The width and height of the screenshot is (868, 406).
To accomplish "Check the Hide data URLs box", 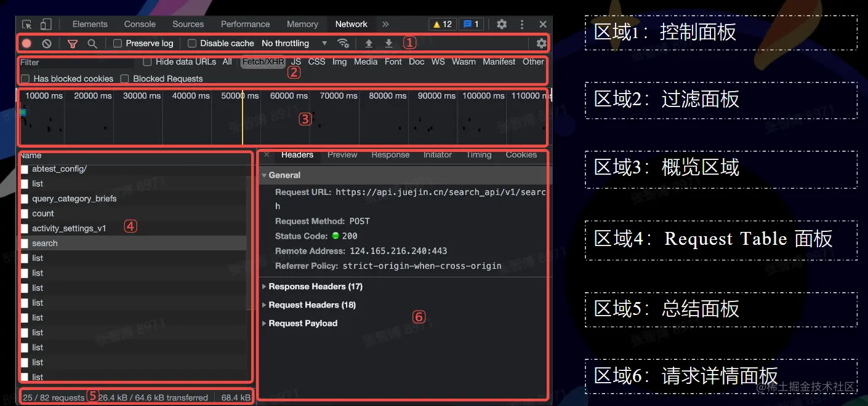I will coord(147,62).
